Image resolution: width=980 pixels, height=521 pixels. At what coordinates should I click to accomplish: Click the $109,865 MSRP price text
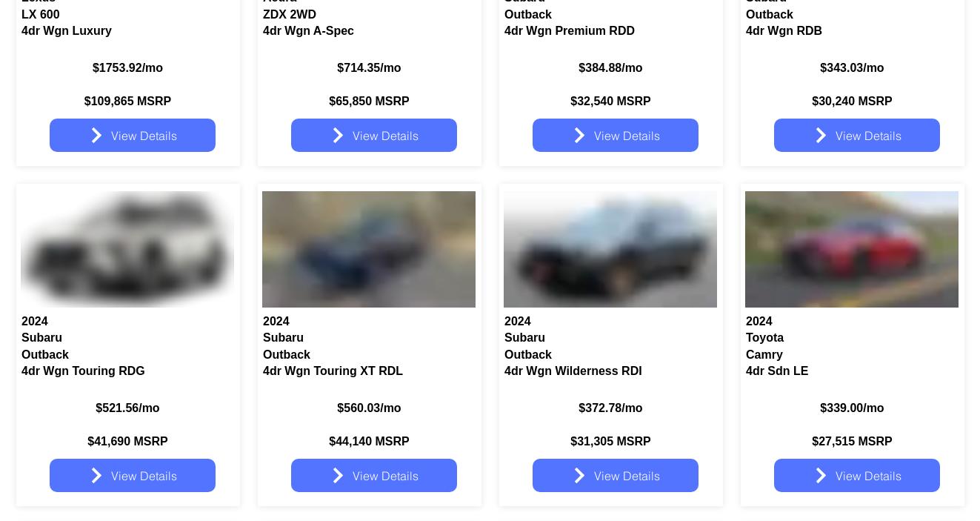[127, 102]
